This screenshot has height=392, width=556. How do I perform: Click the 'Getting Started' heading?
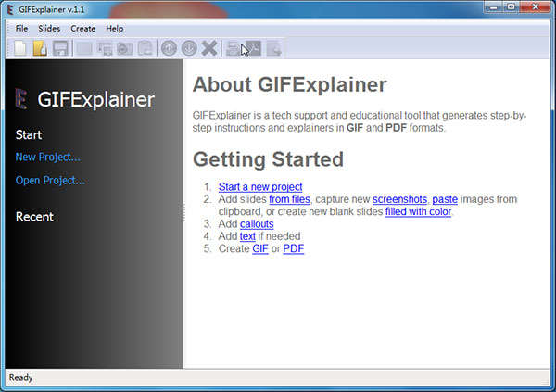(x=268, y=159)
